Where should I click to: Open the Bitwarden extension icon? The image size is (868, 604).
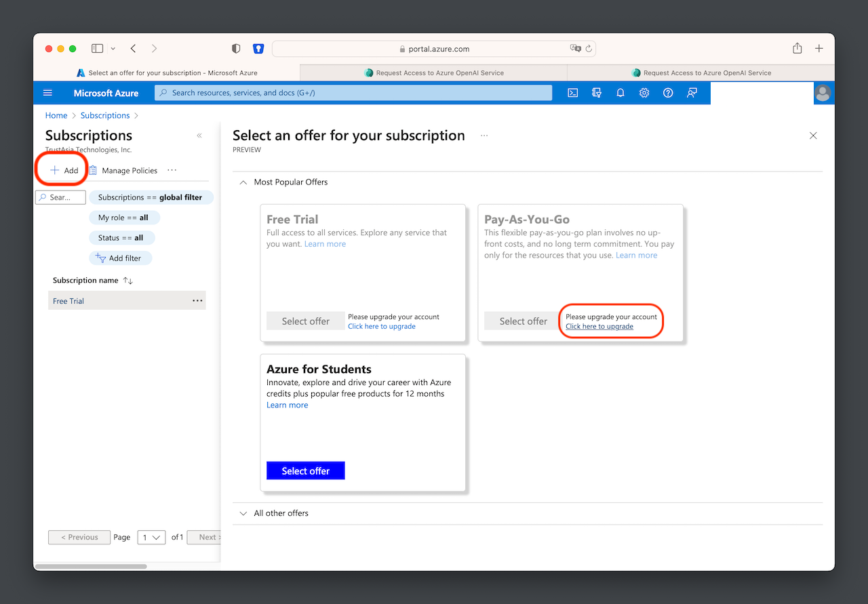(258, 49)
